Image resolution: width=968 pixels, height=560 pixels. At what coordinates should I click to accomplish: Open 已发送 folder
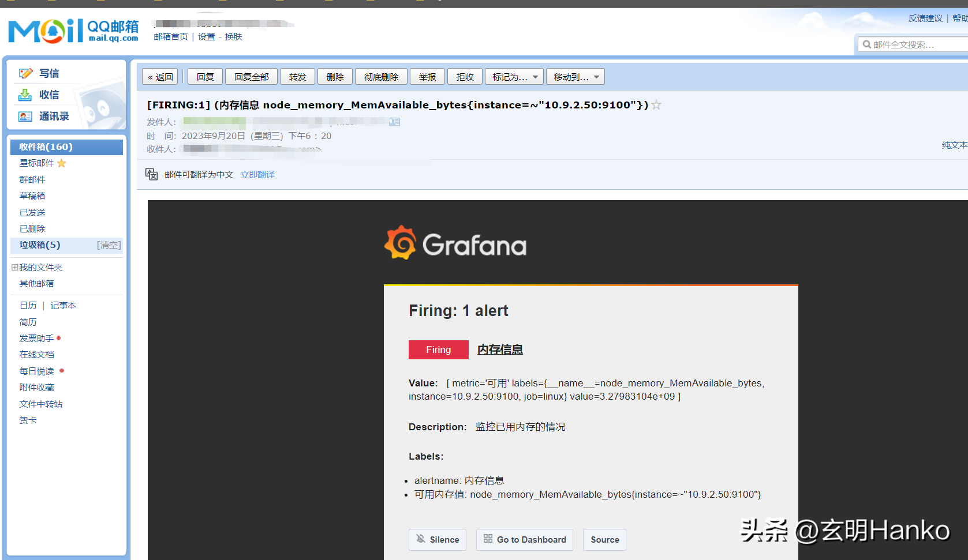click(x=32, y=213)
